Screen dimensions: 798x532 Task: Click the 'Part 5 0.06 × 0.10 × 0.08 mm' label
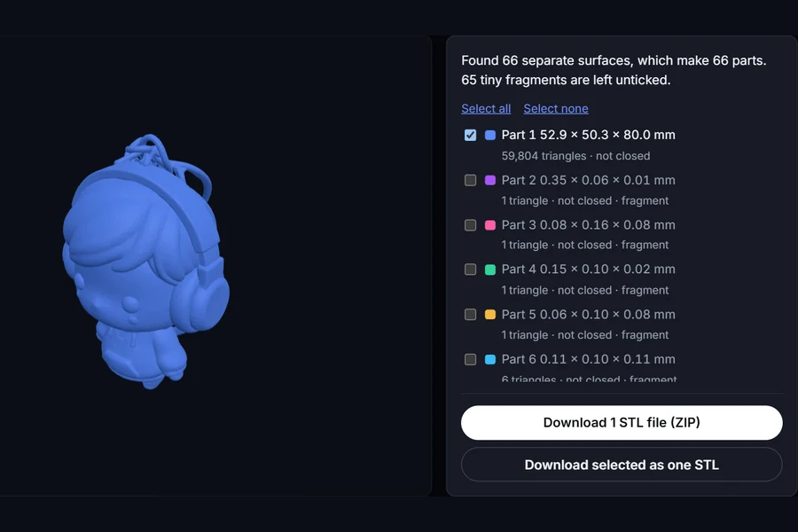point(589,315)
